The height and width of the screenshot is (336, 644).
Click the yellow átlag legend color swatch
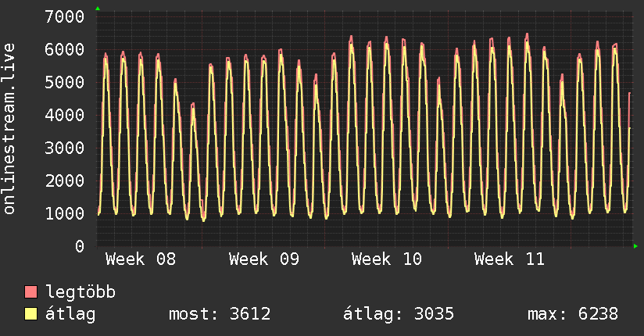(31, 314)
